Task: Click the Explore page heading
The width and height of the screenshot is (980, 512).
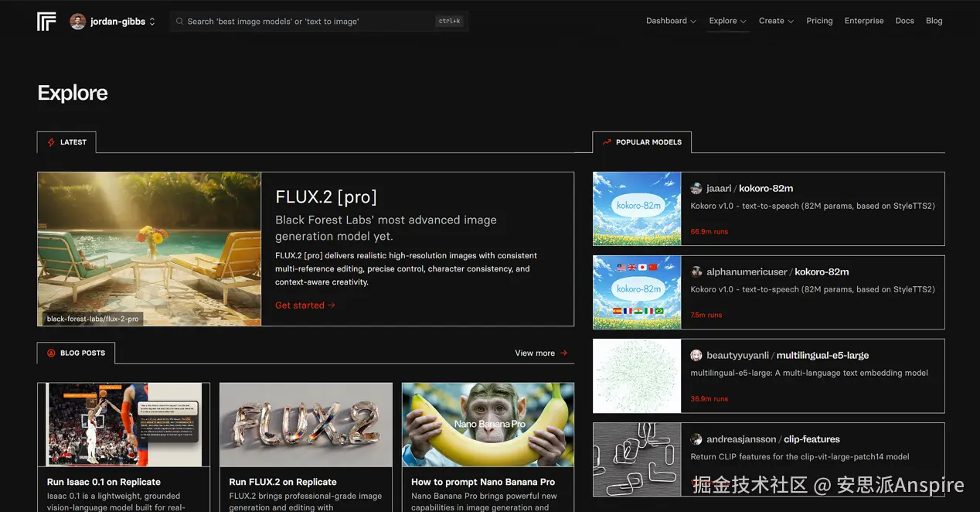Action: (73, 93)
